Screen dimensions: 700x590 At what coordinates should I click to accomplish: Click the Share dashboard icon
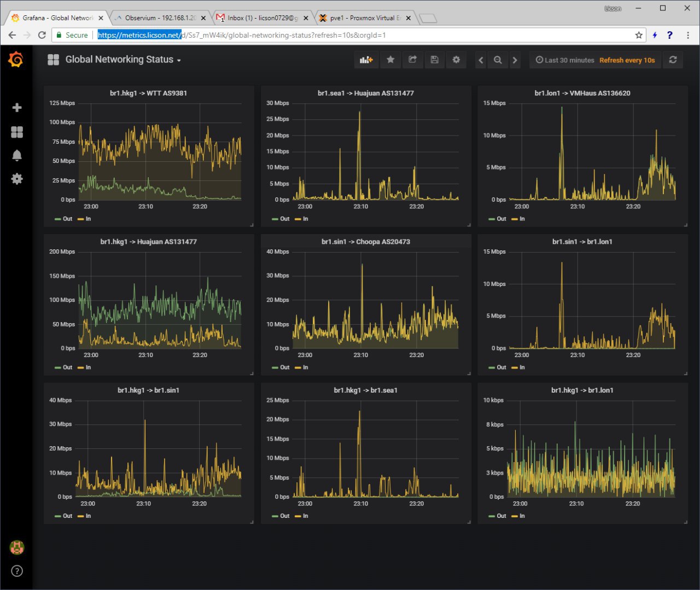413,60
